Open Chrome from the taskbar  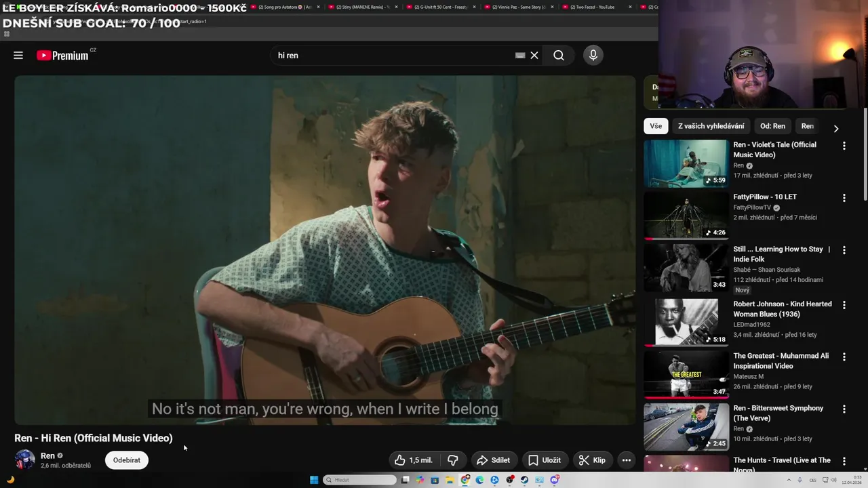click(465, 480)
